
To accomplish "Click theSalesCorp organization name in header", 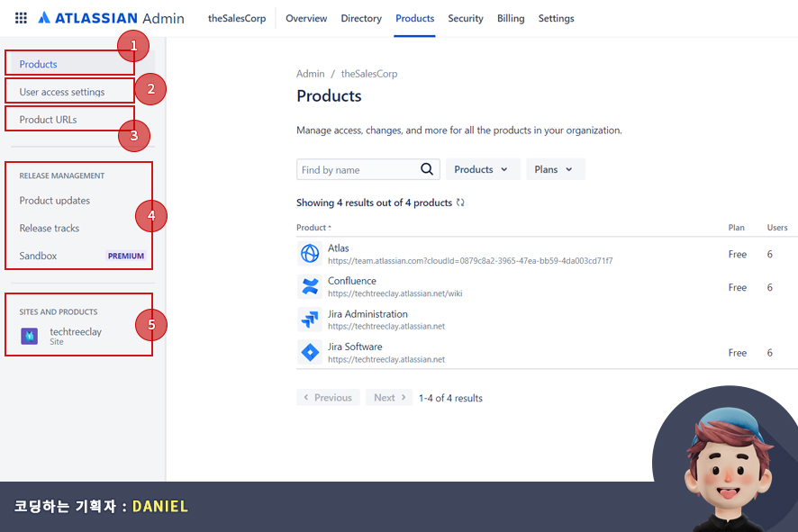I will tap(237, 18).
